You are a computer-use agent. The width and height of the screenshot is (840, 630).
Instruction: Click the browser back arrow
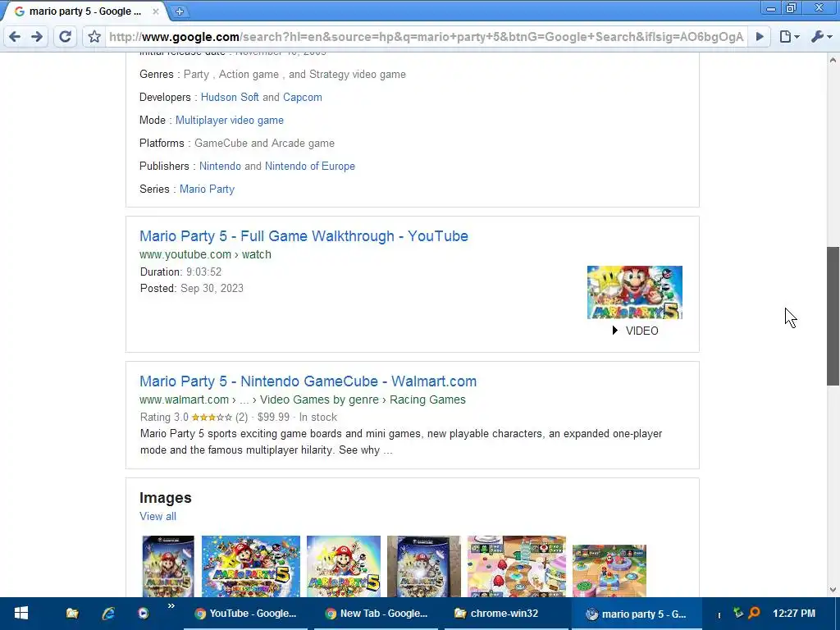click(15, 36)
